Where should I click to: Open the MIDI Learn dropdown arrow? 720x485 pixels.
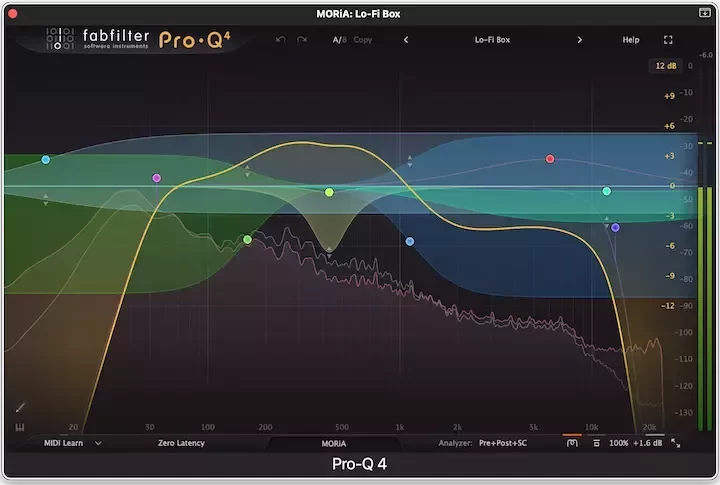(x=98, y=443)
